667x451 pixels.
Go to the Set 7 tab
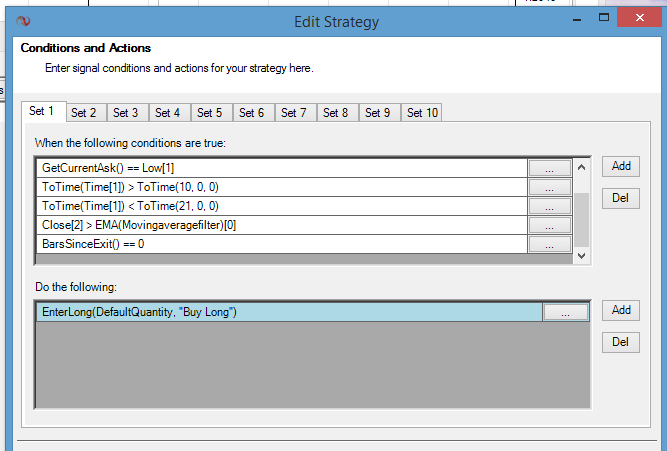(294, 113)
